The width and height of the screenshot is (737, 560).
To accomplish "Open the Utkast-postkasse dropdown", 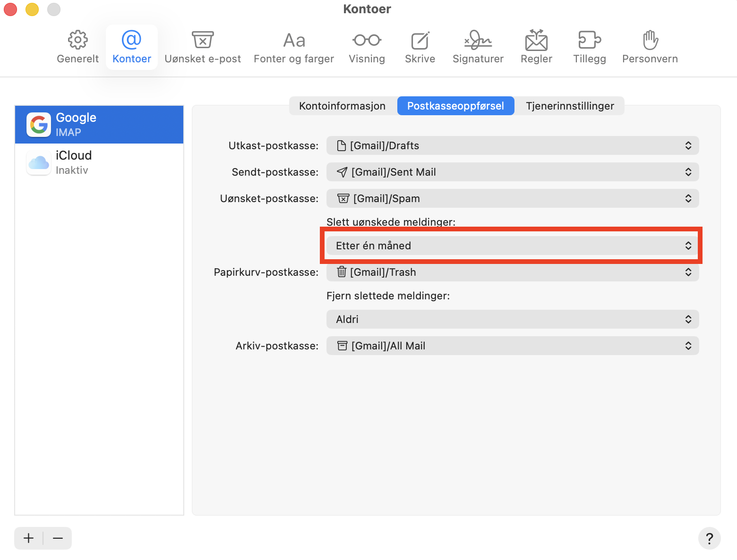I will (513, 145).
